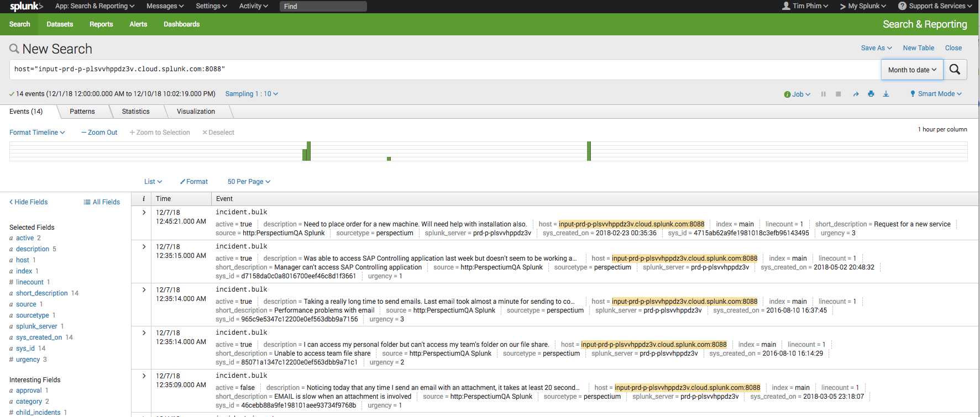This screenshot has height=417, width=980.
Task: Select the right-side timeline bar
Action: click(589, 151)
